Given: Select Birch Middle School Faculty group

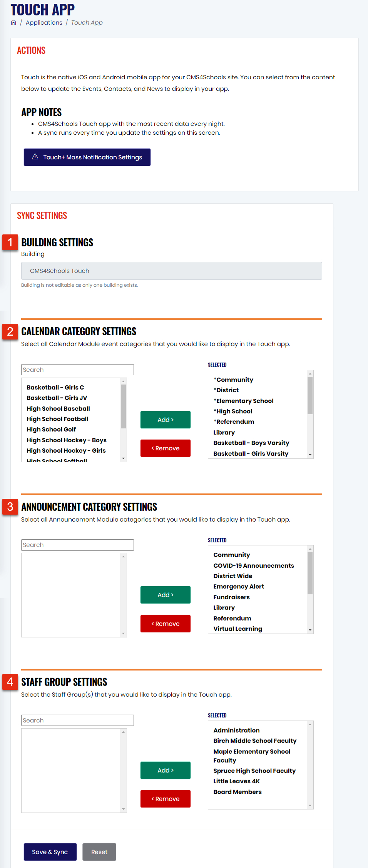Looking at the screenshot, I should pos(255,741).
